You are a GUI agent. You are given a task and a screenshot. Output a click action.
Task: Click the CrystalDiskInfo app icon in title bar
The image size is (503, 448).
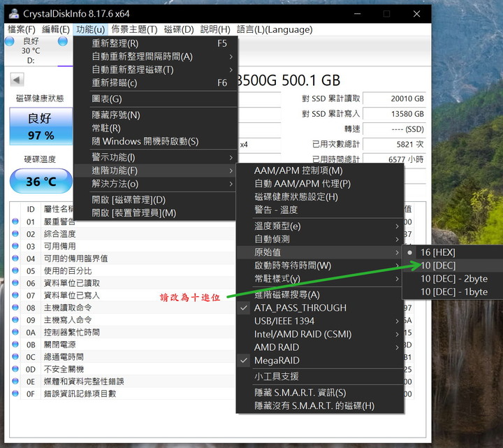click(14, 14)
